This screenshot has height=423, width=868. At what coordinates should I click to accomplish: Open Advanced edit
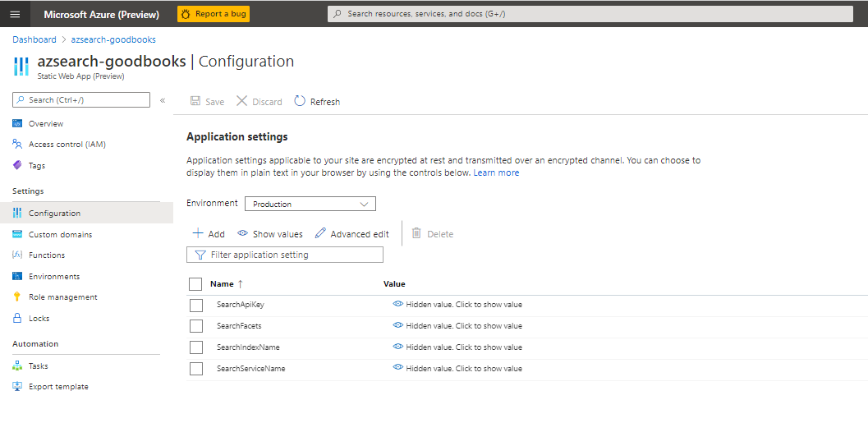[351, 233]
